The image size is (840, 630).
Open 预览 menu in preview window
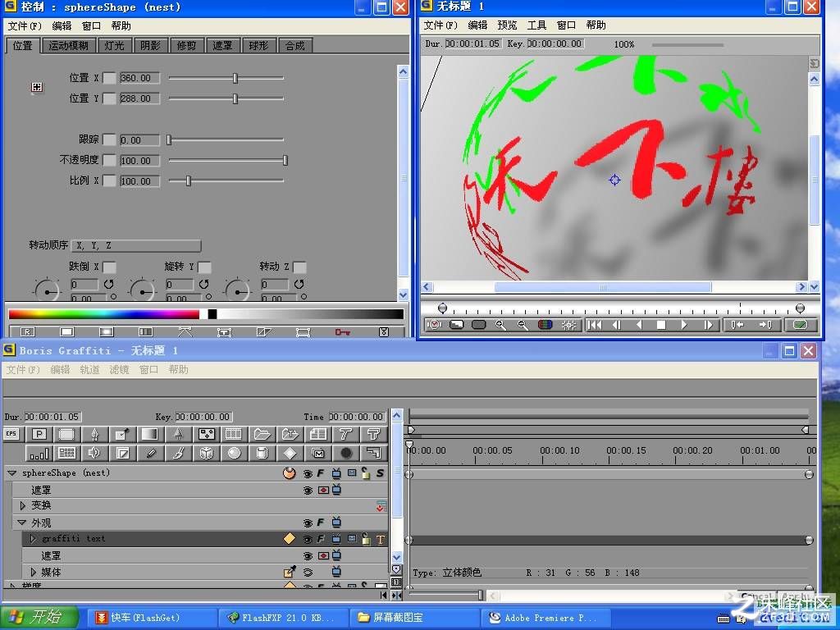click(x=507, y=25)
